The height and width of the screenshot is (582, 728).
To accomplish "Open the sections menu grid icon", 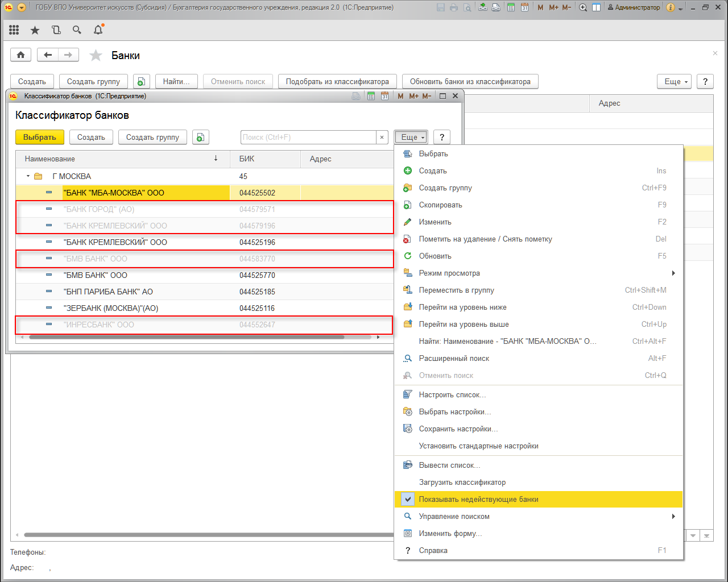I will (14, 30).
